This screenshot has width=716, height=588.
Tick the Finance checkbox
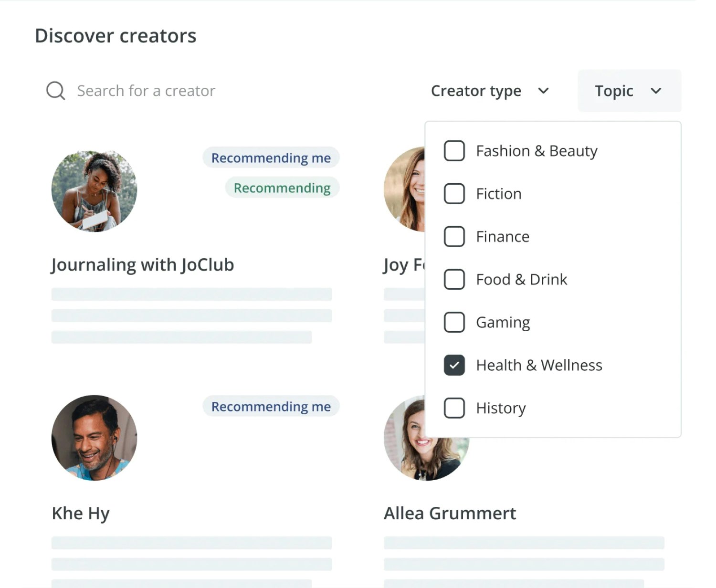(454, 237)
